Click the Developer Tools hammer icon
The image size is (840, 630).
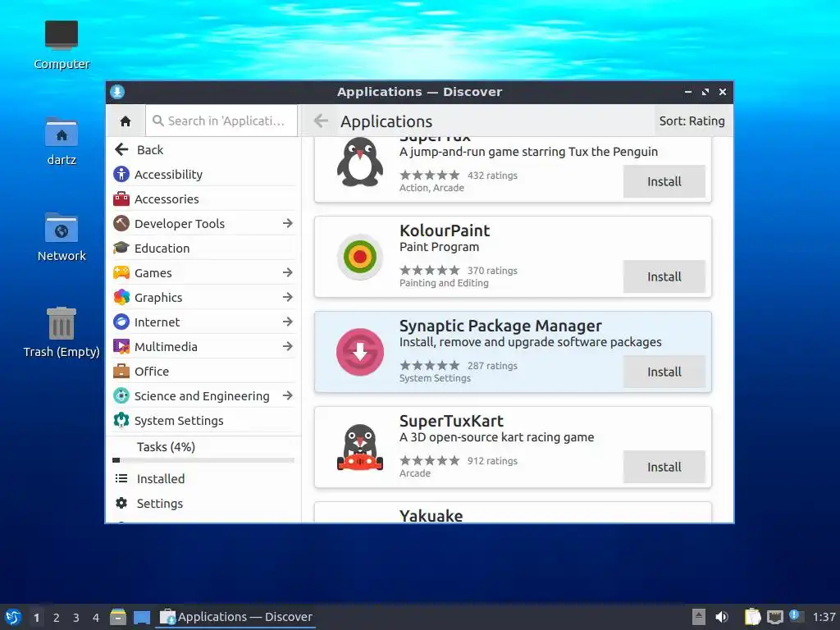[121, 223]
